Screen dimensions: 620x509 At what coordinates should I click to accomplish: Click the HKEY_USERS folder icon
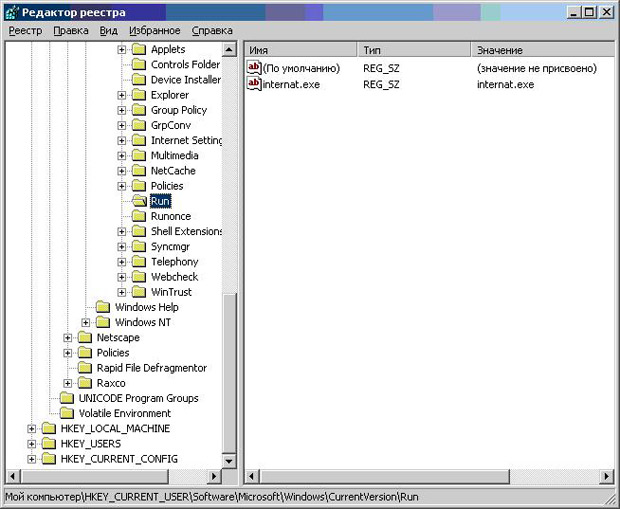click(x=49, y=444)
